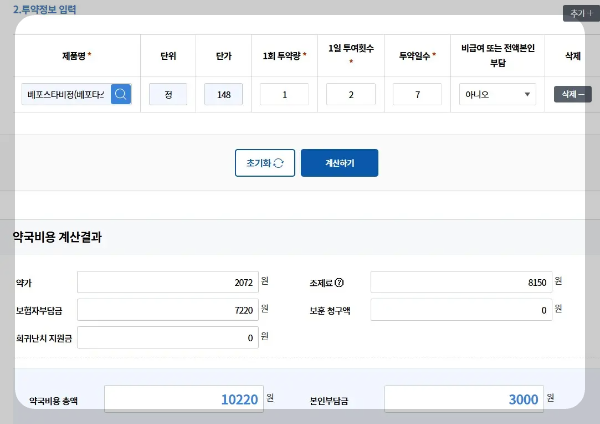Image resolution: width=600 pixels, height=424 pixels.
Task: Click the 계산하기 calculate button
Action: [339, 163]
